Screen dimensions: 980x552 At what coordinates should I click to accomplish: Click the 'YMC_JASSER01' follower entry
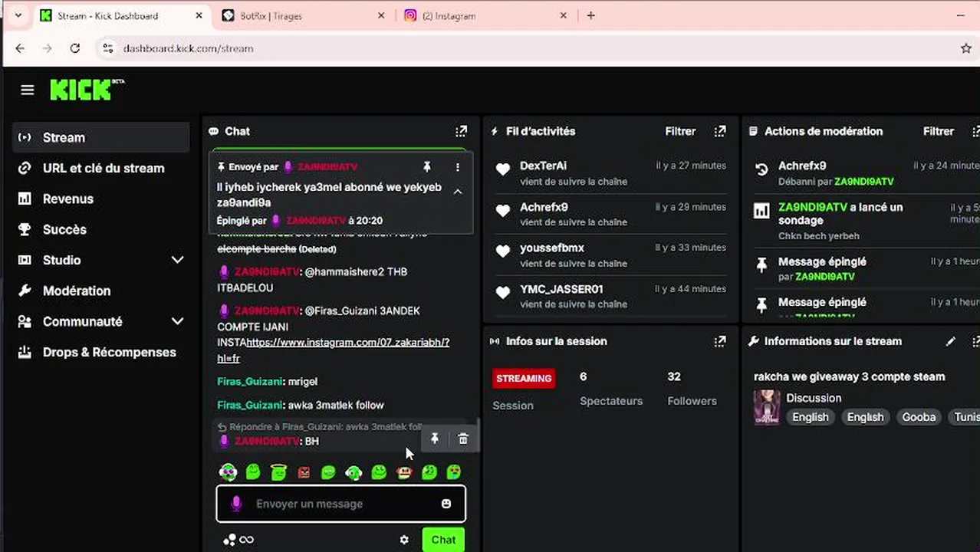pyautogui.click(x=610, y=296)
